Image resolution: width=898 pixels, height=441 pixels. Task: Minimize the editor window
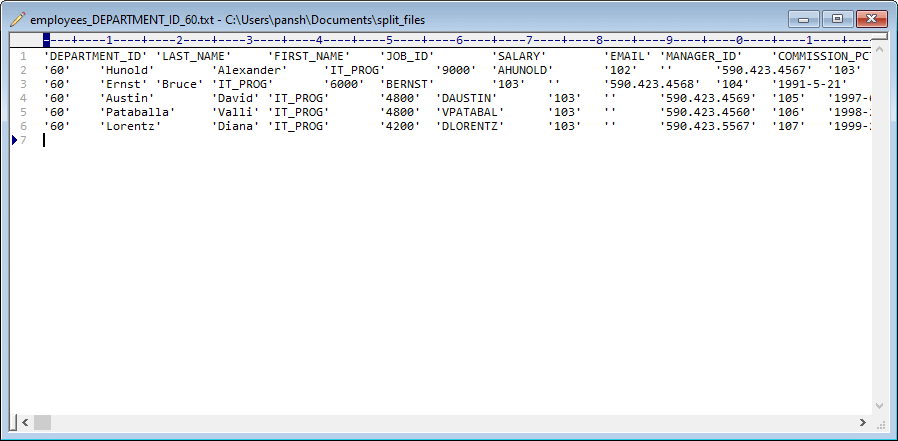click(x=805, y=18)
